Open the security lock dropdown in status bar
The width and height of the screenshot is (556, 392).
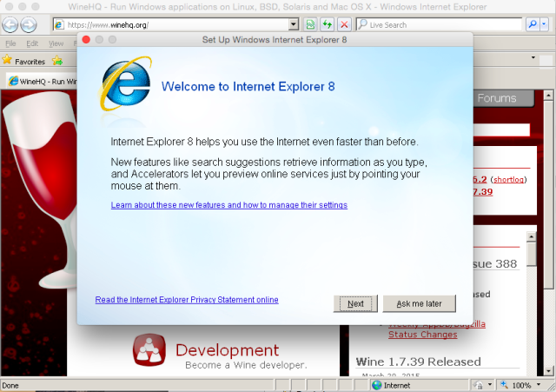[490, 384]
